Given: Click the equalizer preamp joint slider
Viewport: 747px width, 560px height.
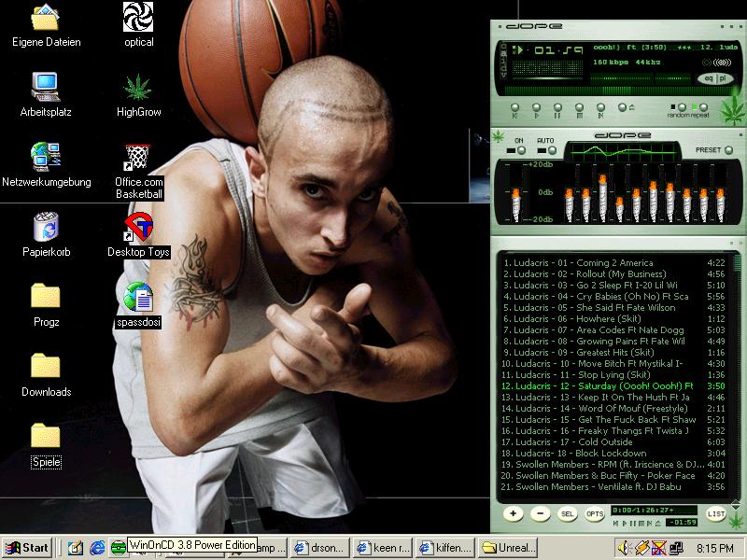Looking at the screenshot, I should 515,204.
